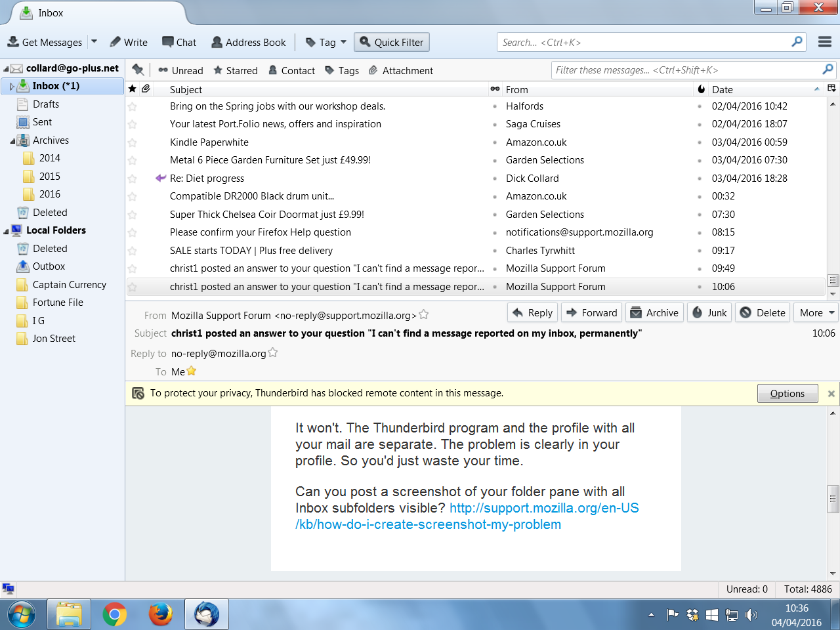Screen dimensions: 840x630
Task: Click the message body scrollbar thumb
Action: (833, 499)
